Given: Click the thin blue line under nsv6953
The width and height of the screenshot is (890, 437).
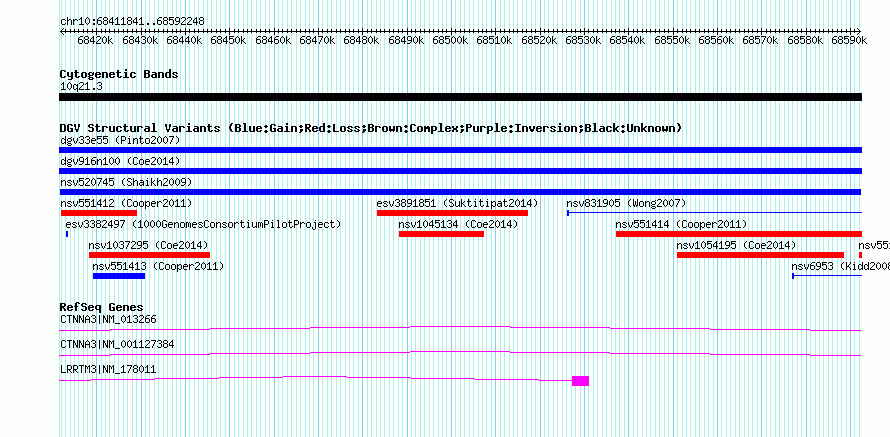Looking at the screenshot, I should click(x=827, y=276).
